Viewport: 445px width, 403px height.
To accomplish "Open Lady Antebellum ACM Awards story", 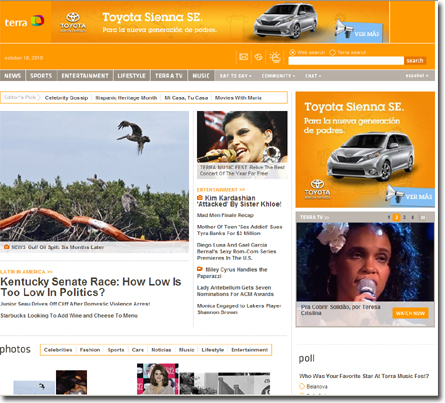I will coord(235,291).
